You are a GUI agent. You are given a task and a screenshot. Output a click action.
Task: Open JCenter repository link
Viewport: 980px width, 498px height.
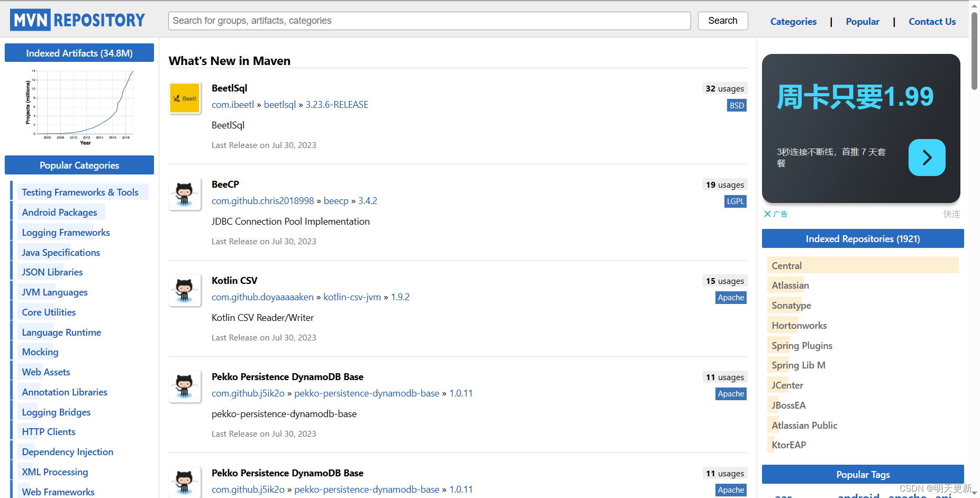click(787, 385)
